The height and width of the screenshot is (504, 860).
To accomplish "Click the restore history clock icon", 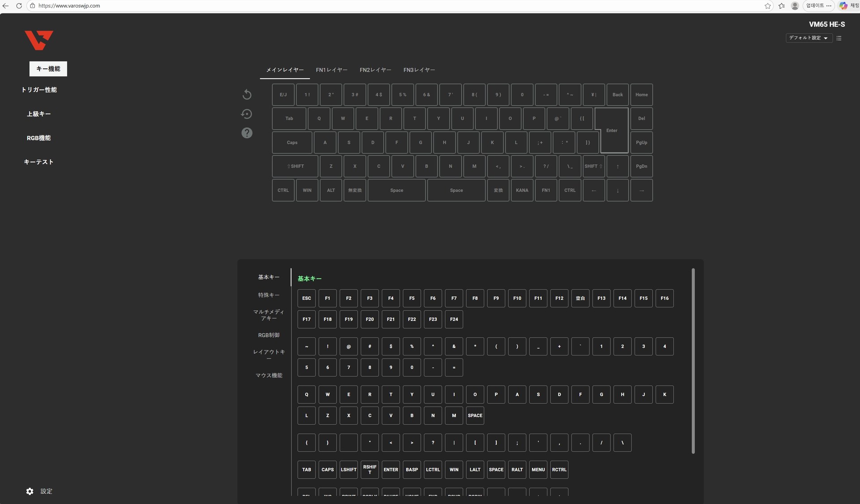I will (247, 114).
